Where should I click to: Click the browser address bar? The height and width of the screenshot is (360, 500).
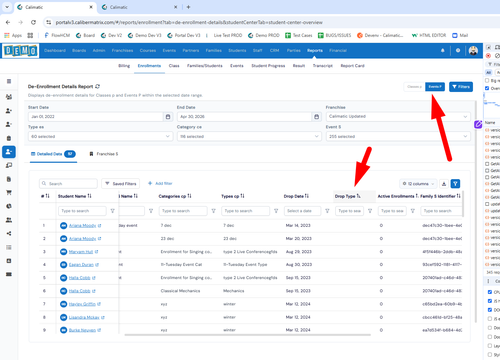pos(189,22)
